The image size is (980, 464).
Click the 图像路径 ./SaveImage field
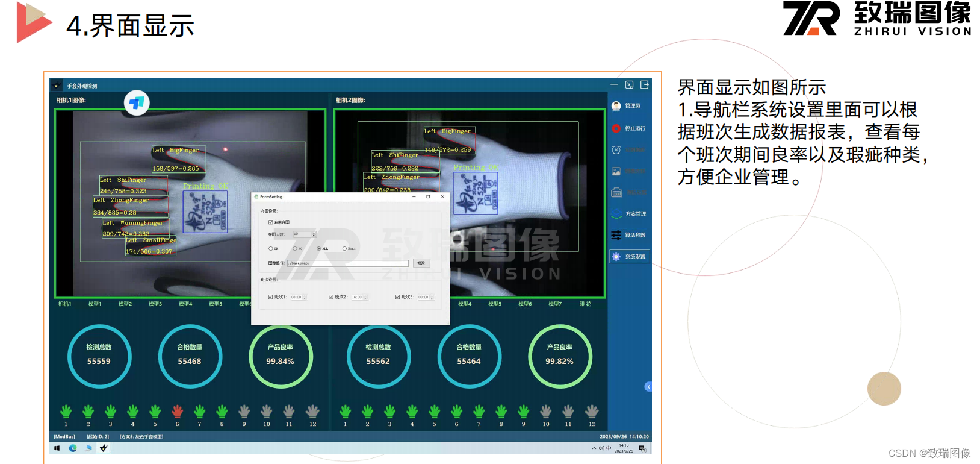348,263
